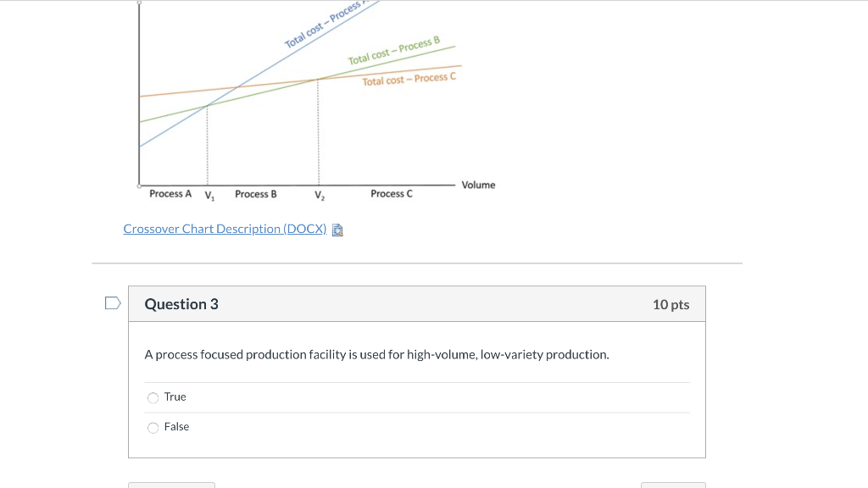
Task: Select the True answer option
Action: coord(153,396)
